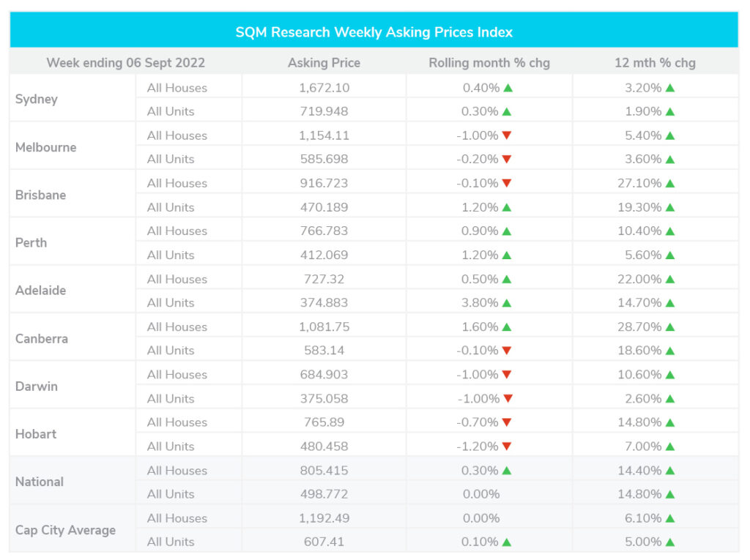This screenshot has height=560, width=750.
Task: Select the red arrow next to -1.20%
Action: [x=507, y=447]
